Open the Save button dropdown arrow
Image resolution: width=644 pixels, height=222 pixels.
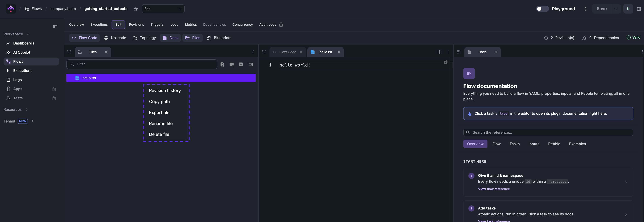coord(616,9)
